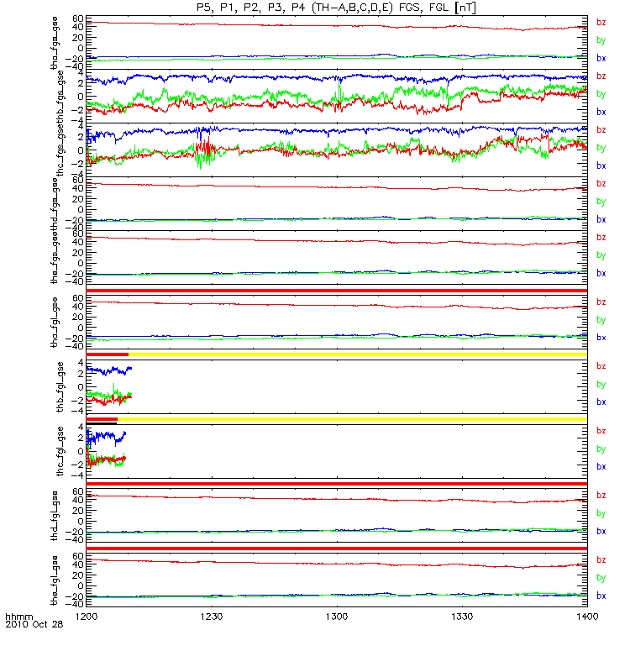Click the bz legend of tha_fgs_gse panel
Image resolution: width=630 pixels, height=672 pixels.
tap(601, 23)
